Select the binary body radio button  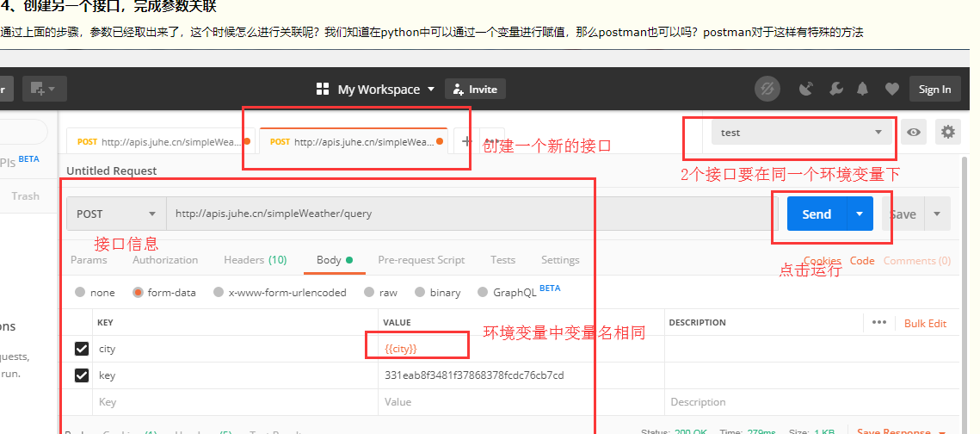(x=420, y=292)
